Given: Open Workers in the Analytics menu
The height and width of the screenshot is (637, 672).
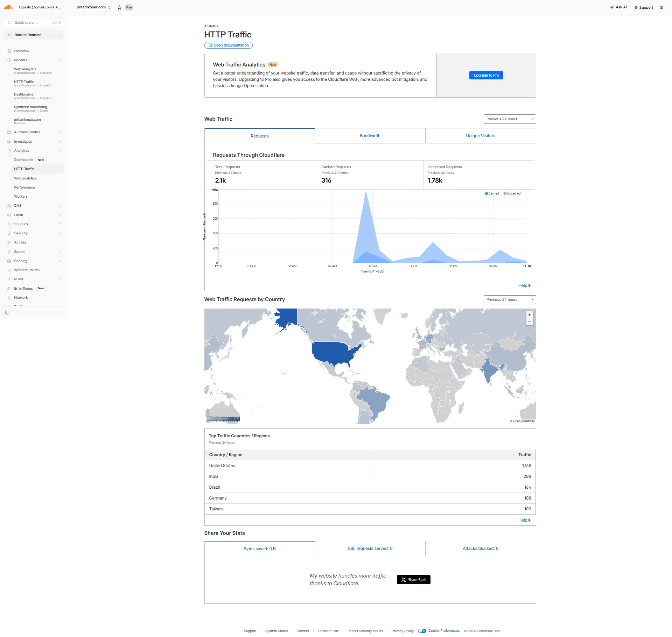Looking at the screenshot, I should click(21, 197).
